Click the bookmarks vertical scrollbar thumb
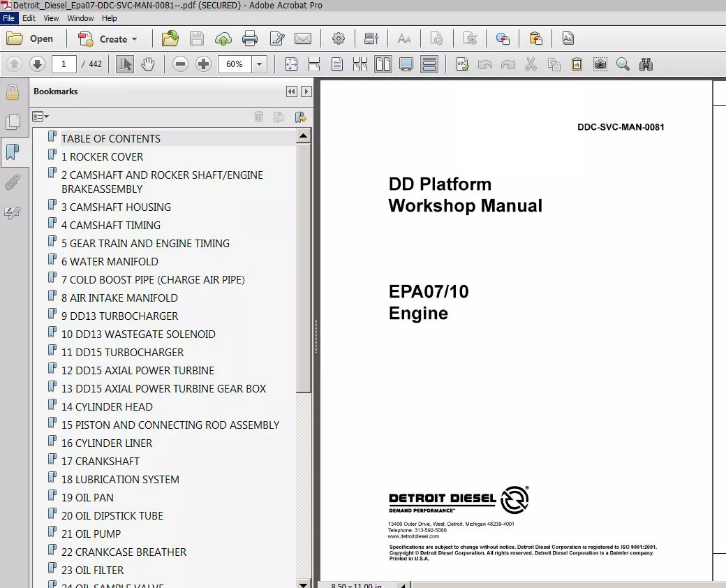This screenshot has width=726, height=588. [303, 268]
